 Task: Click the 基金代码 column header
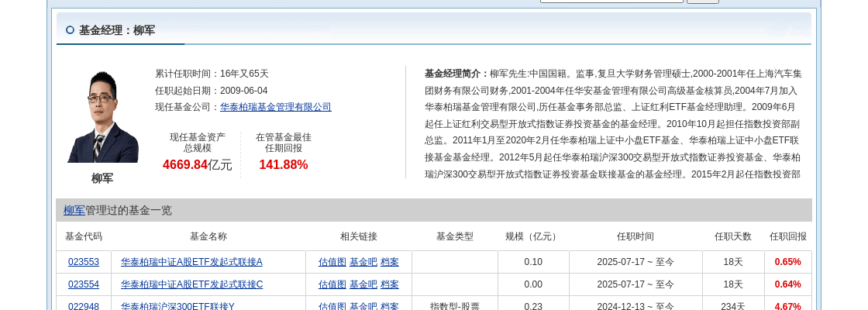coord(84,236)
